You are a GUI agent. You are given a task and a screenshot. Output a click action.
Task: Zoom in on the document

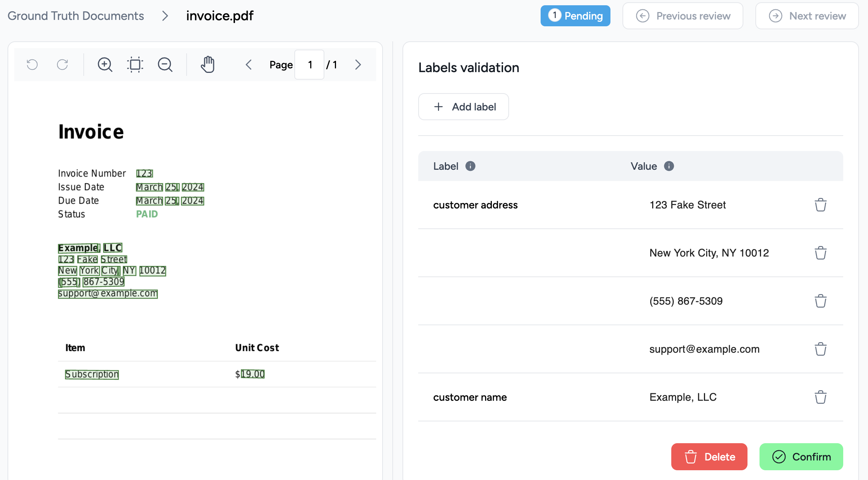click(105, 65)
